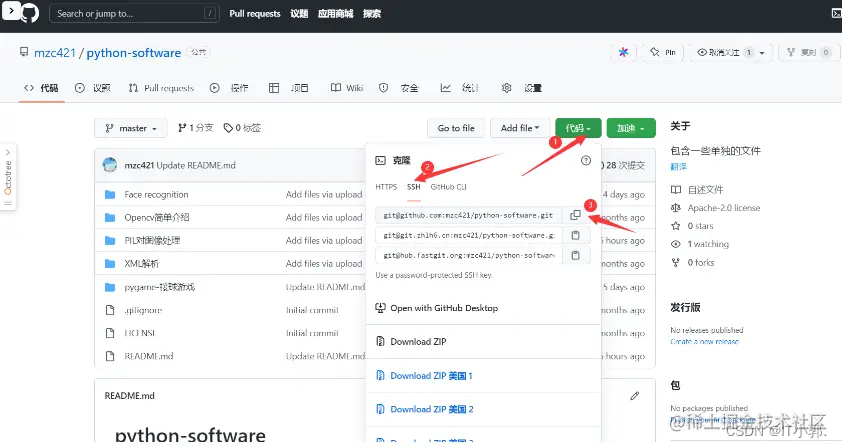
Task: Open the 自述文件 readme link
Action: [x=705, y=190]
